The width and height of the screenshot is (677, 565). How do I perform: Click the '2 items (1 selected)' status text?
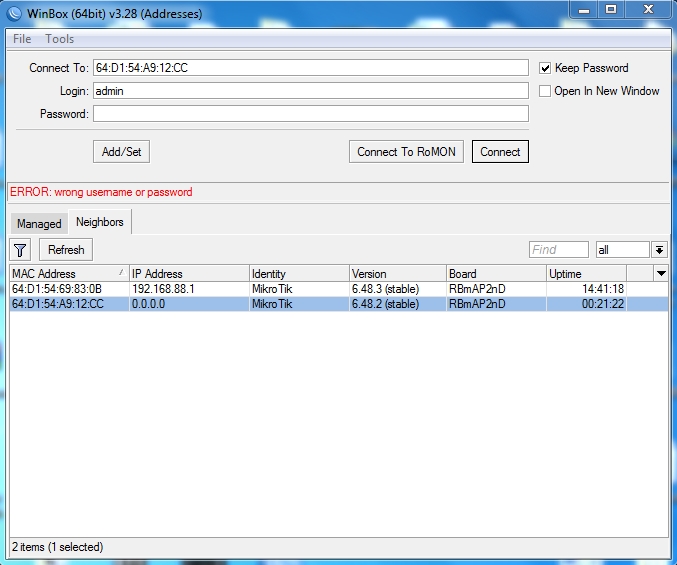(57, 547)
